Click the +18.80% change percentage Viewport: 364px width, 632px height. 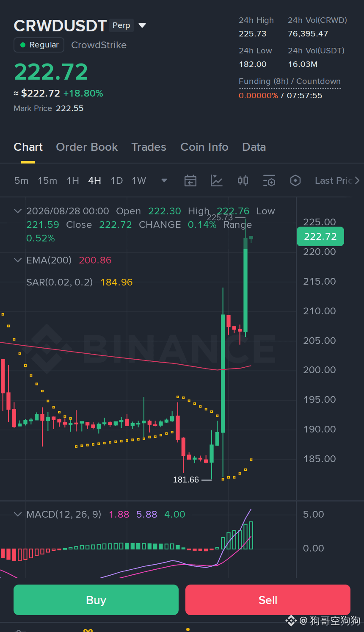tap(83, 93)
